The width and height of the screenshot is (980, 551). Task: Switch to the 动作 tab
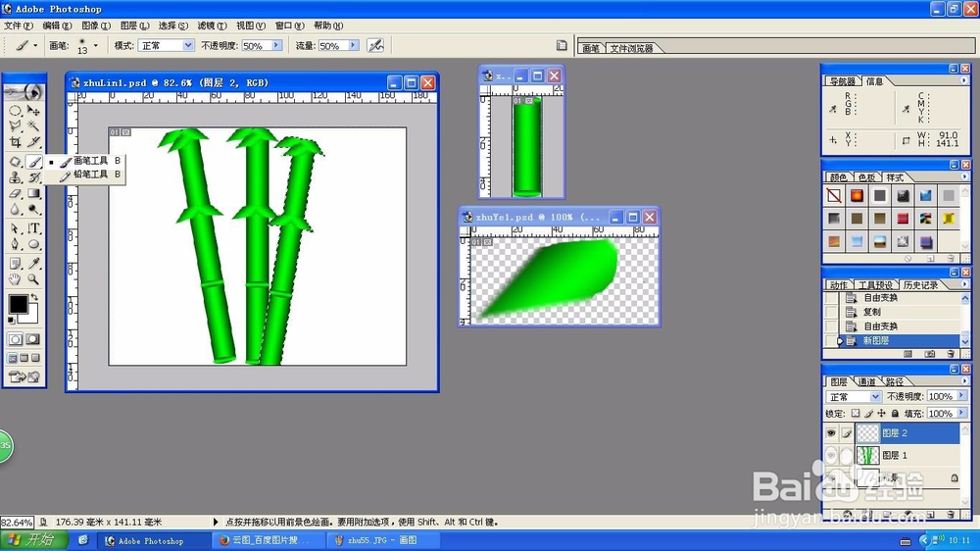838,285
